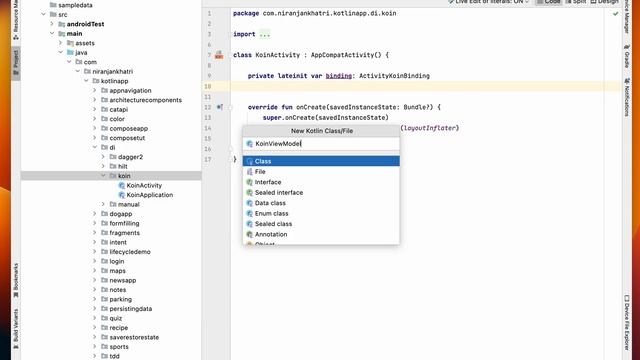Click the Annotation type icon

[x=250, y=234]
